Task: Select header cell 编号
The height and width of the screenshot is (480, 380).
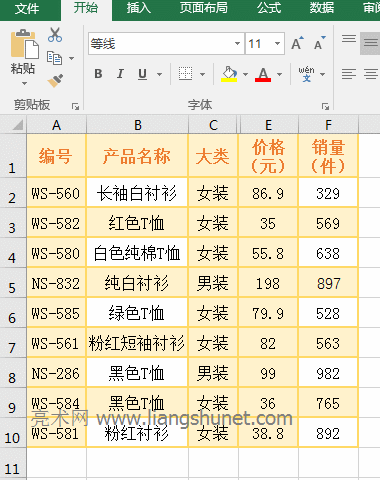Action: coord(56,156)
